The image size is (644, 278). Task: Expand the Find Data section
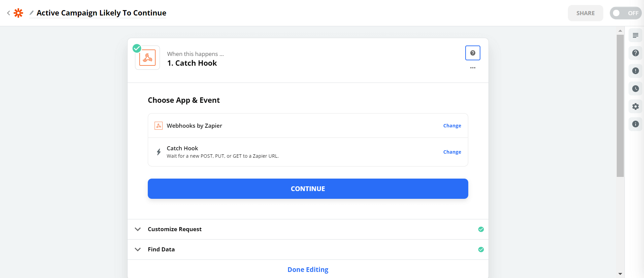161,249
